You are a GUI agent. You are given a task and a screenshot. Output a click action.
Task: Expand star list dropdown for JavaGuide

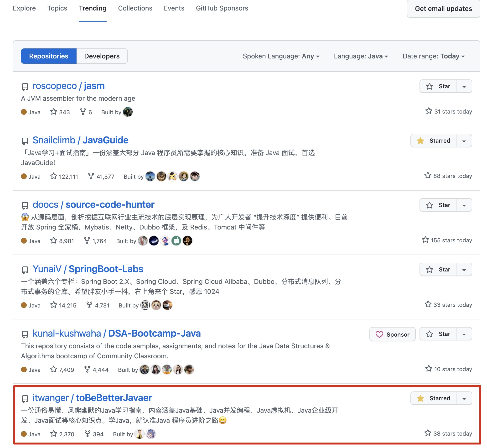[x=464, y=141]
